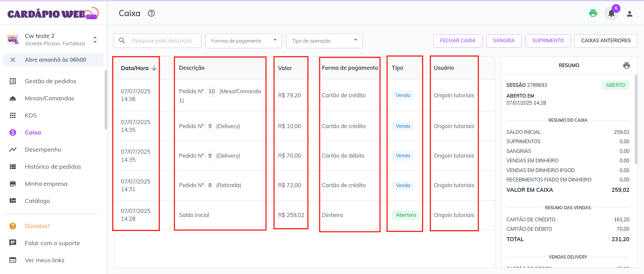644x274 pixels.
Task: Print the Resumo panel
Action: click(626, 65)
